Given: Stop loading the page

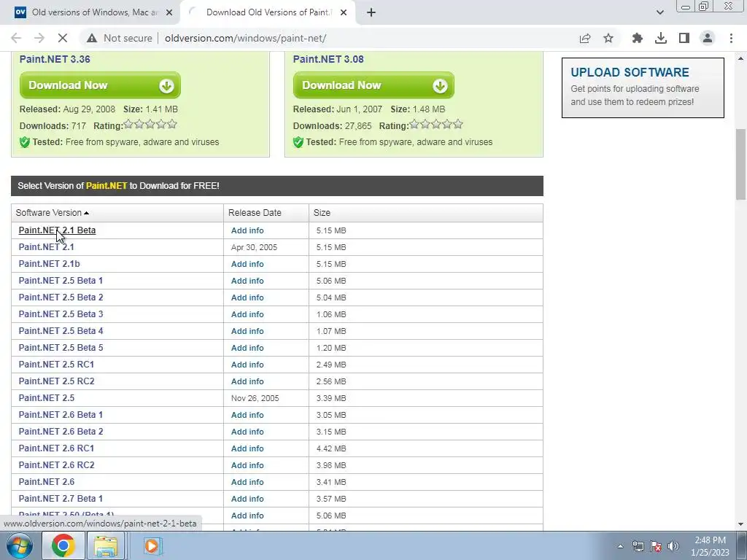Looking at the screenshot, I should [63, 38].
